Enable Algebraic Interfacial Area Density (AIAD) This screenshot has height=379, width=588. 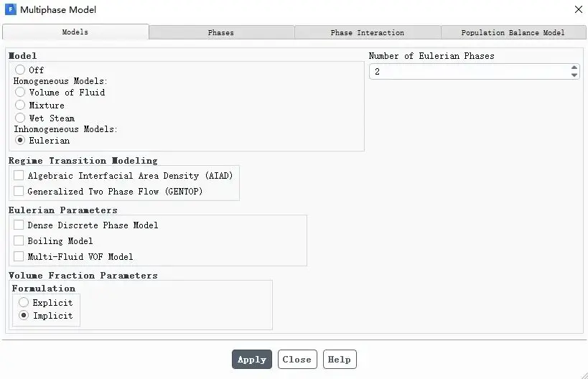pyautogui.click(x=19, y=175)
